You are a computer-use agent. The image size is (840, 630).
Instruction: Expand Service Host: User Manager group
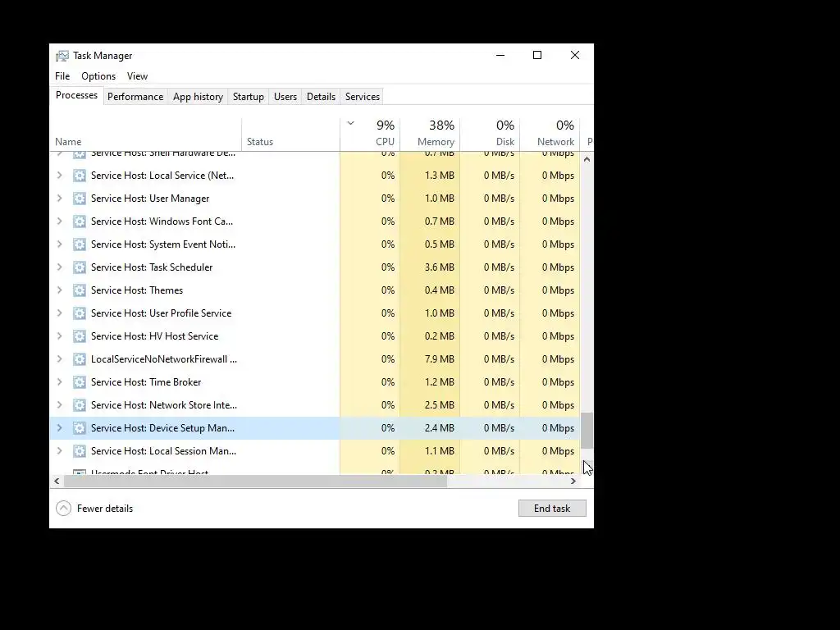tap(59, 199)
